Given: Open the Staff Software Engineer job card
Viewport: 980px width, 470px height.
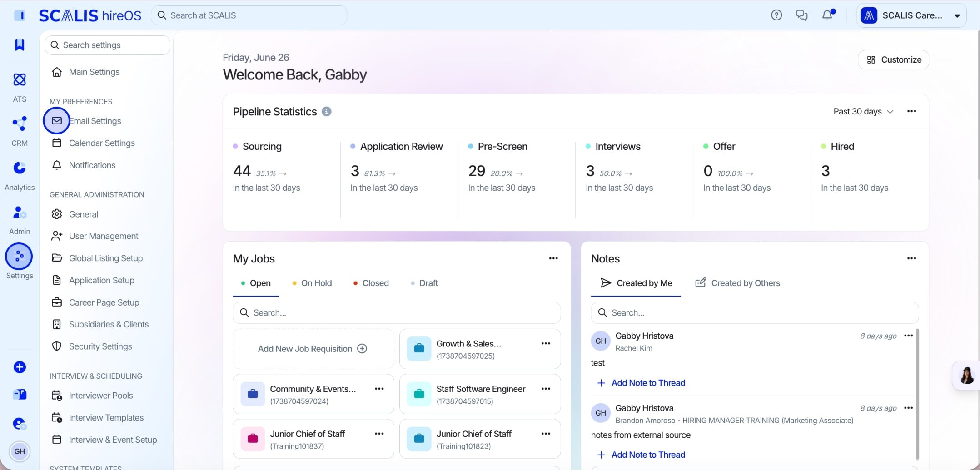Looking at the screenshot, I should 480,394.
